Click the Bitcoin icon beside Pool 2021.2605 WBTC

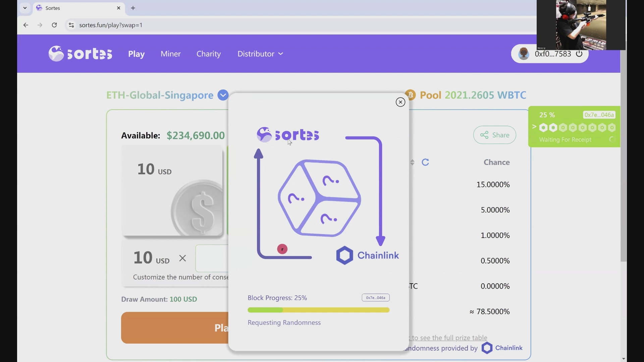point(411,95)
